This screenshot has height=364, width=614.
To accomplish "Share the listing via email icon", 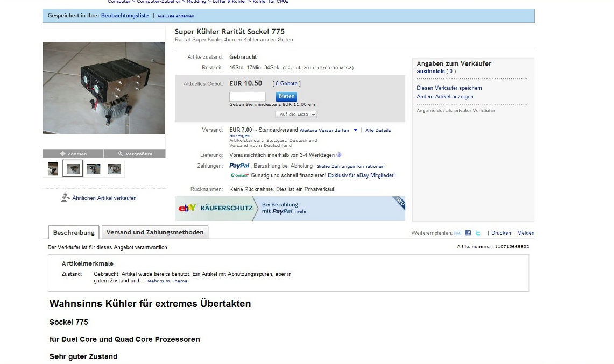I will 458,233.
